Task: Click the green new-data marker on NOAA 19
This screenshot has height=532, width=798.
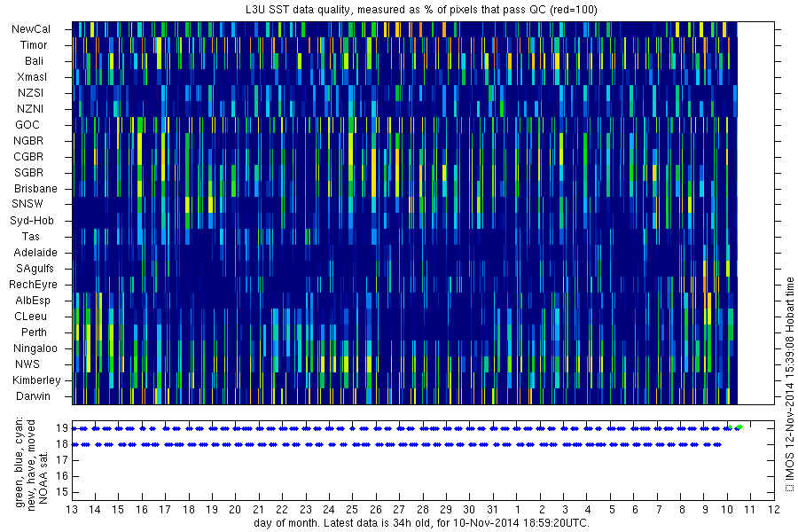Action: [739, 427]
